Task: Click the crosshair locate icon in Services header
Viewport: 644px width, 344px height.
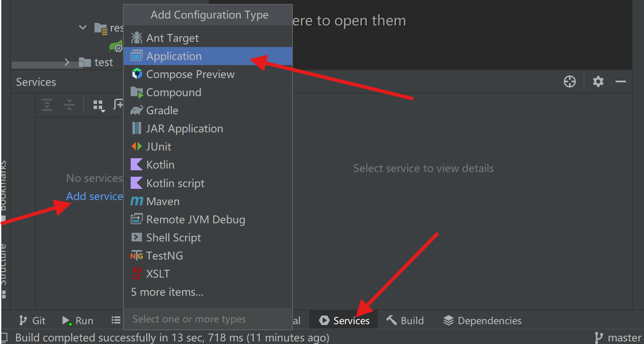Action: pos(570,81)
